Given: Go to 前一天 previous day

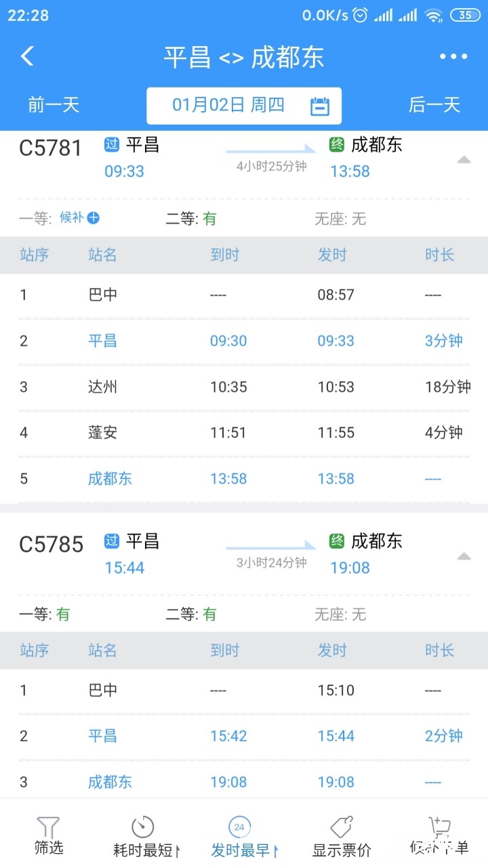Looking at the screenshot, I should pos(54,105).
